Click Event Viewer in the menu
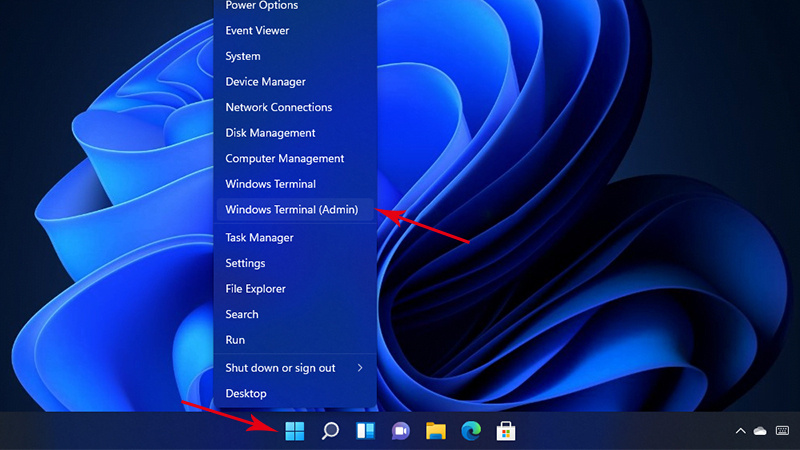This screenshot has height=450, width=800. point(258,31)
